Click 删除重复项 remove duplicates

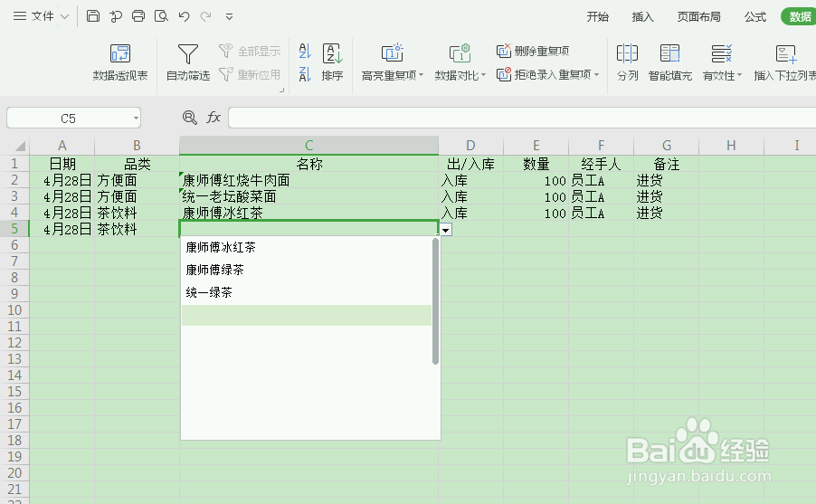pos(533,51)
